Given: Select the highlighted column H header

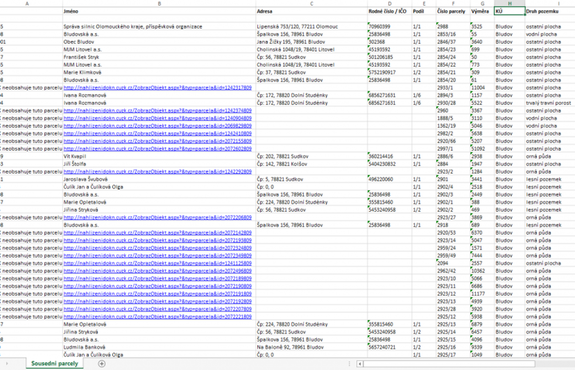Looking at the screenshot, I should tap(510, 3).
